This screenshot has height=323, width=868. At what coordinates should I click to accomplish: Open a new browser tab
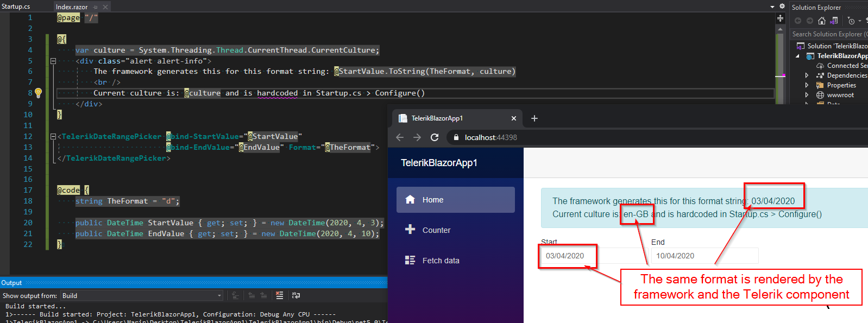[534, 118]
